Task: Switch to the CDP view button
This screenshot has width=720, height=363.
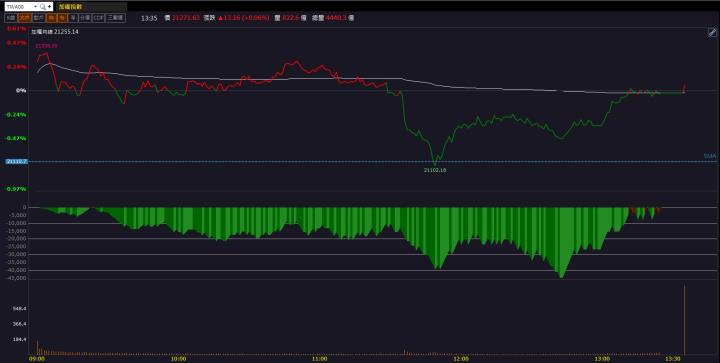Action: click(99, 18)
